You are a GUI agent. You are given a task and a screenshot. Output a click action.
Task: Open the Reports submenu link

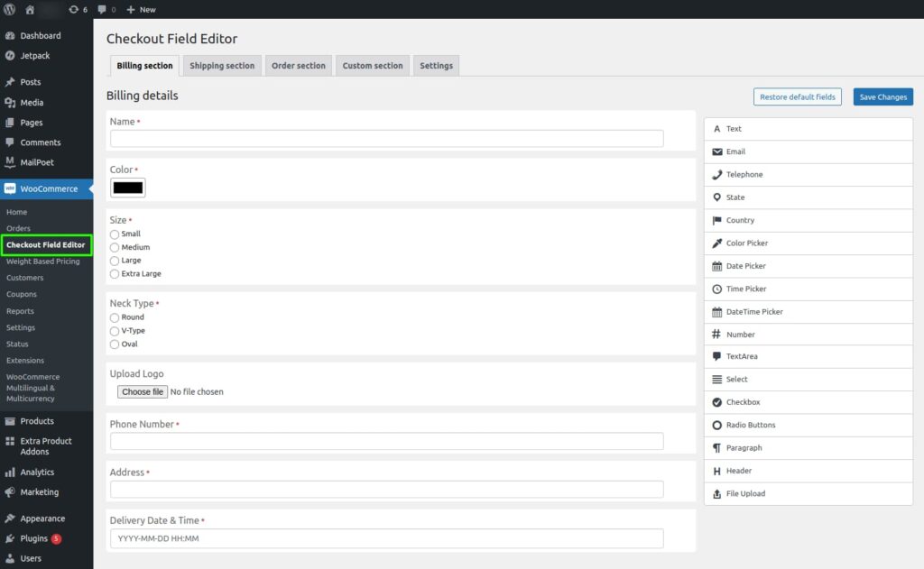tap(20, 312)
